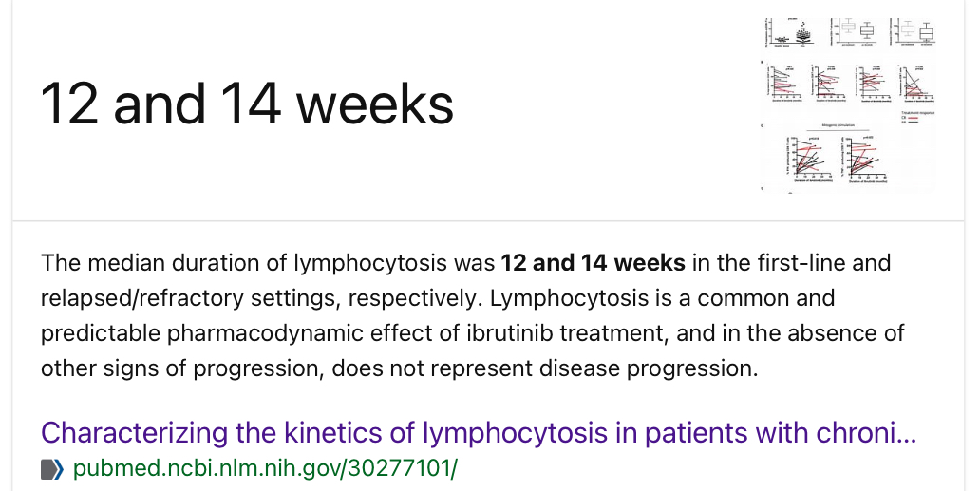980x491 pixels.
Task: Click the second line chart in thumbnail's second row
Action: pos(827,85)
